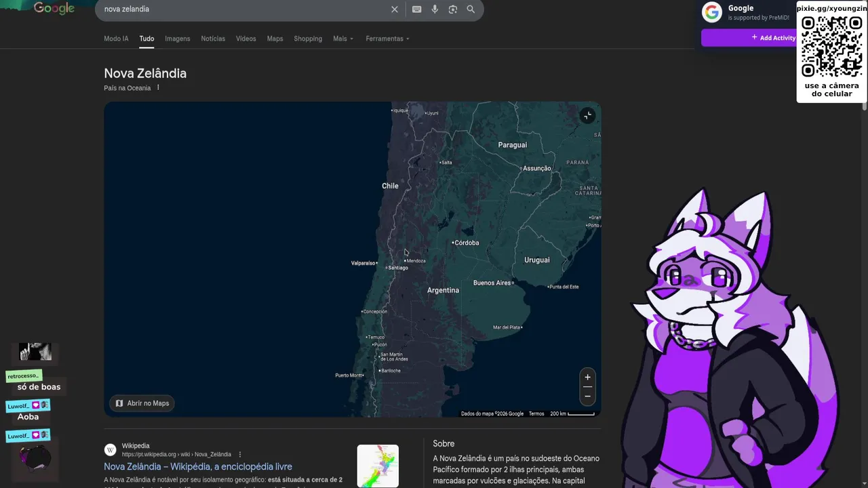Click the Mendoza label on map
This screenshot has width=868, height=488.
(416, 261)
